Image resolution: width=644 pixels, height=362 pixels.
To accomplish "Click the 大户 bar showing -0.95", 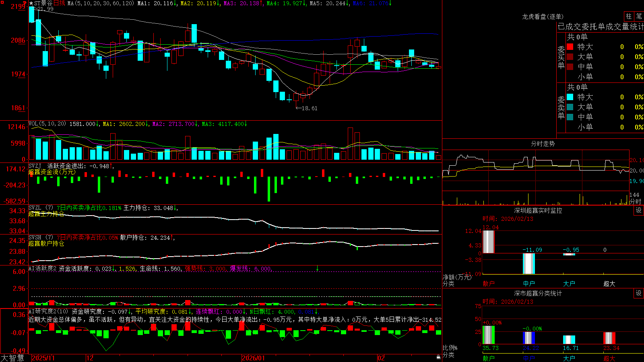I will (x=569, y=254).
